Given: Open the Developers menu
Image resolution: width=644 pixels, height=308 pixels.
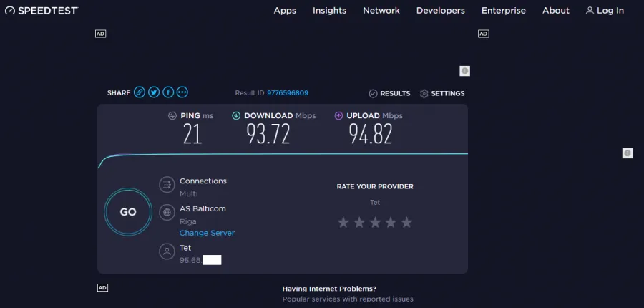Looking at the screenshot, I should pos(441,11).
